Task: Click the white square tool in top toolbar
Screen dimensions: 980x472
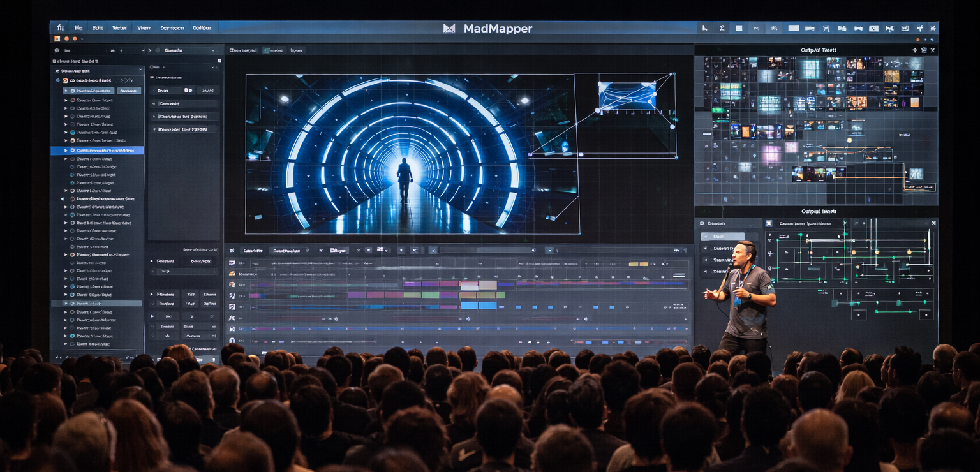Action: pos(739,28)
